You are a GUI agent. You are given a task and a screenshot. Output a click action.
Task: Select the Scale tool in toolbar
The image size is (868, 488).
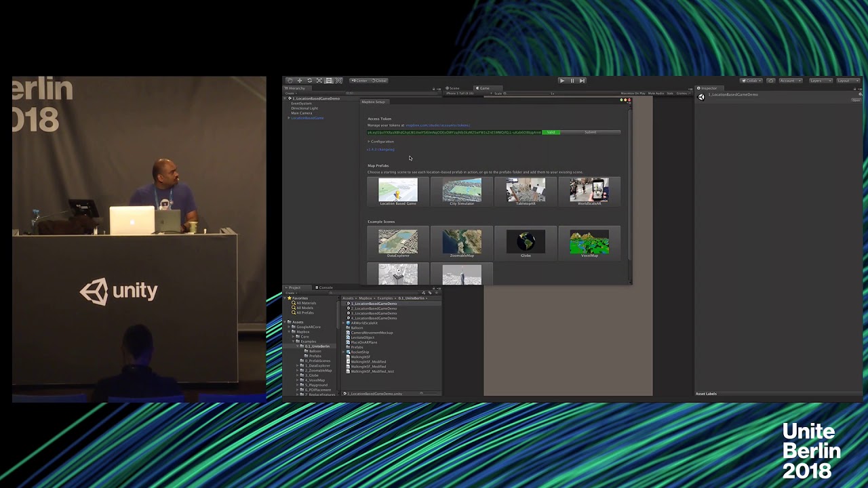[319, 81]
